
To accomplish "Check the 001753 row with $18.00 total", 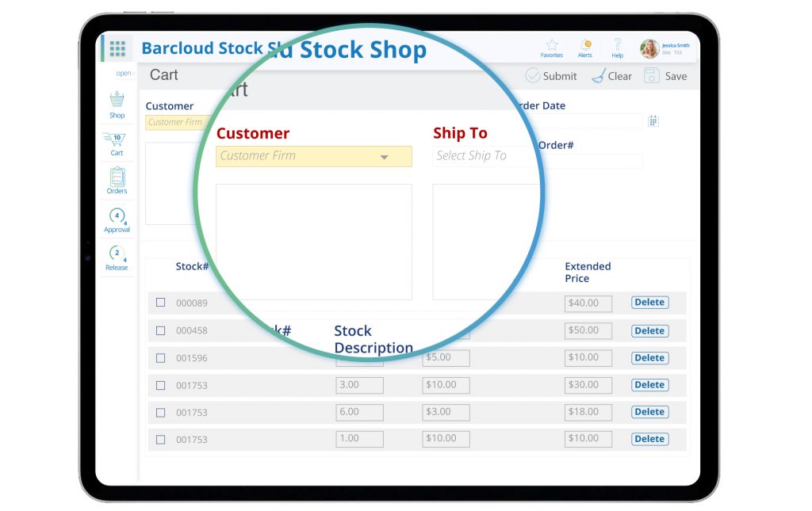I will [x=160, y=413].
